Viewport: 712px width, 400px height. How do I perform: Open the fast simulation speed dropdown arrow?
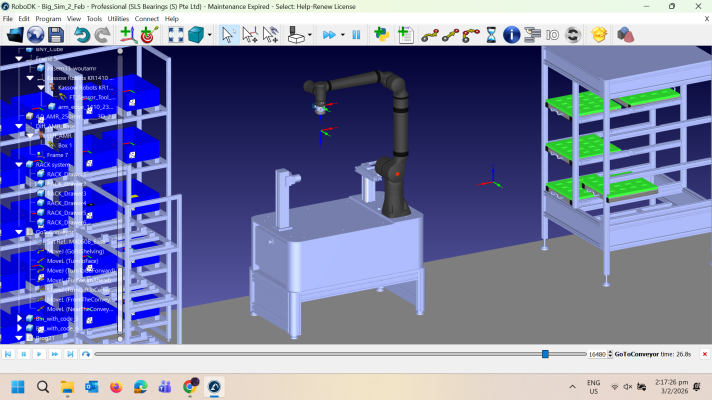tap(342, 35)
